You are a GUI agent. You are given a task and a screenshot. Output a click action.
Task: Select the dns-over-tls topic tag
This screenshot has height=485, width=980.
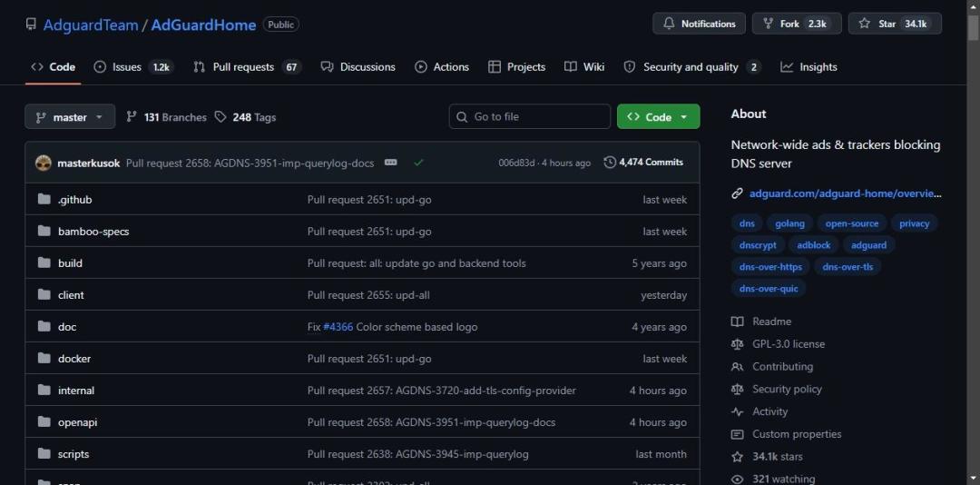(x=848, y=267)
